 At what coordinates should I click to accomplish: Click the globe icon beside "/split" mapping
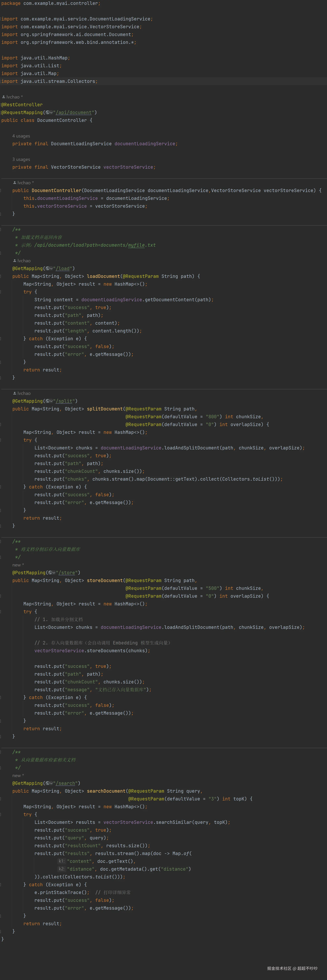(48, 401)
